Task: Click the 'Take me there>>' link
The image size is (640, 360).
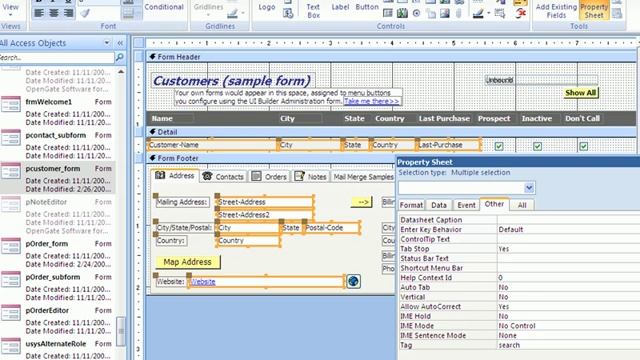Action: (x=371, y=101)
